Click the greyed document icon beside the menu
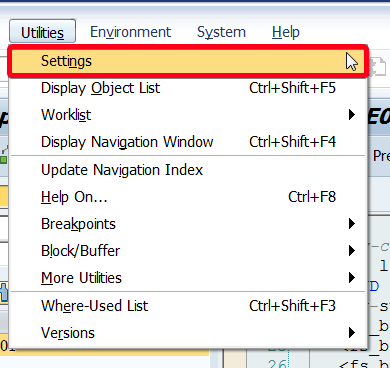The image size is (390, 368). click(378, 66)
